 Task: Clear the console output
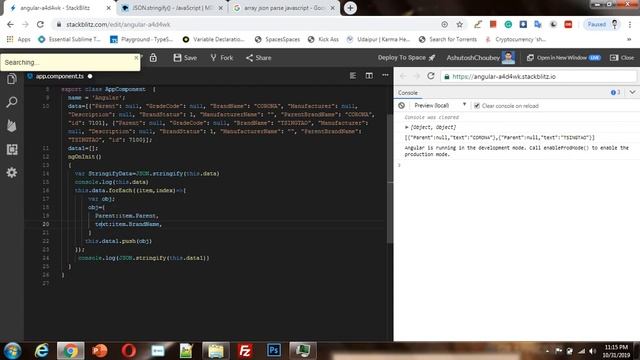(402, 105)
